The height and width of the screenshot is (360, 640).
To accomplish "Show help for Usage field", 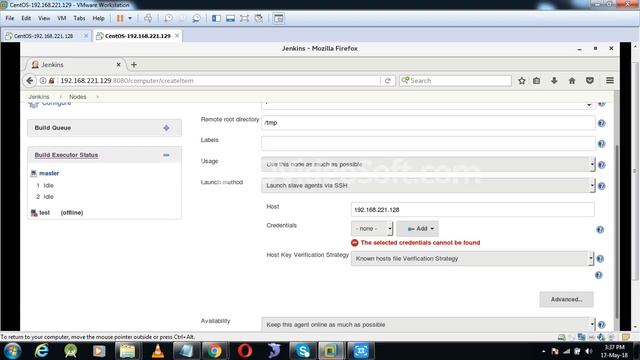I will [x=601, y=165].
